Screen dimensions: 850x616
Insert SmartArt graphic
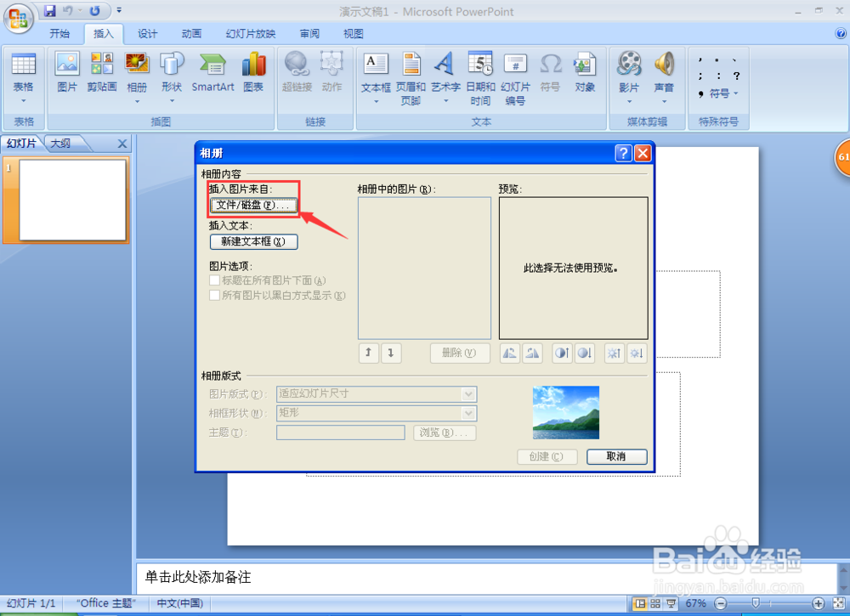click(x=212, y=72)
